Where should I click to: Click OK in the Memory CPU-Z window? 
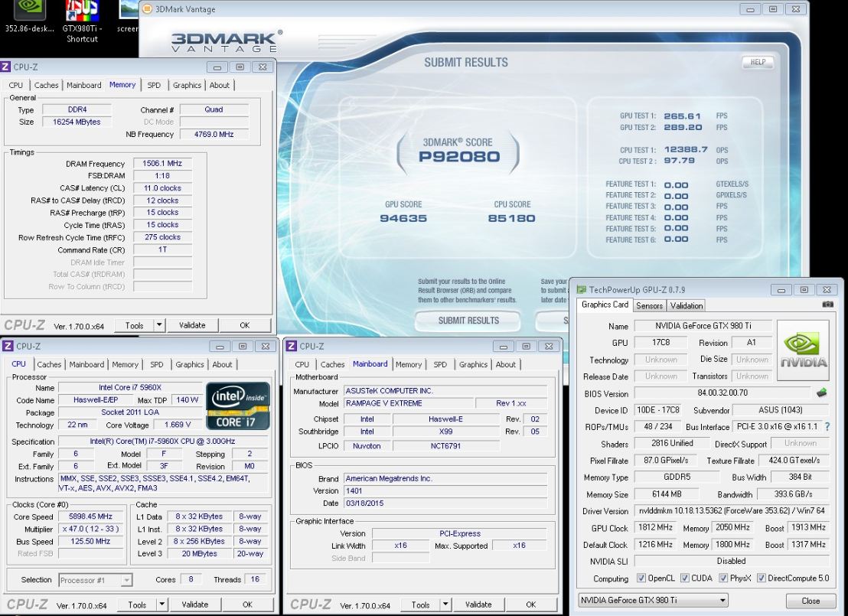[244, 325]
